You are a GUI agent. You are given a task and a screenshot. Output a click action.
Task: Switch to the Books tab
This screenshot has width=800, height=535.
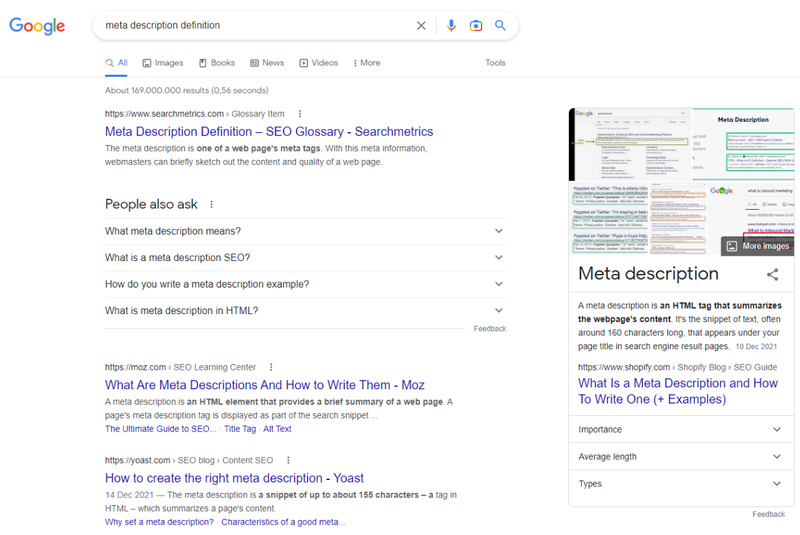217,63
